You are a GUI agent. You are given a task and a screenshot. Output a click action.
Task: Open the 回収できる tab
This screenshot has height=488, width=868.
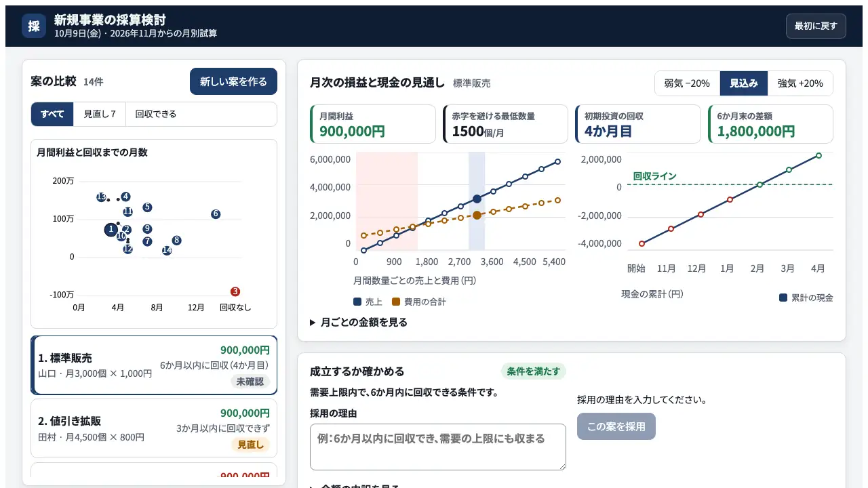[156, 114]
